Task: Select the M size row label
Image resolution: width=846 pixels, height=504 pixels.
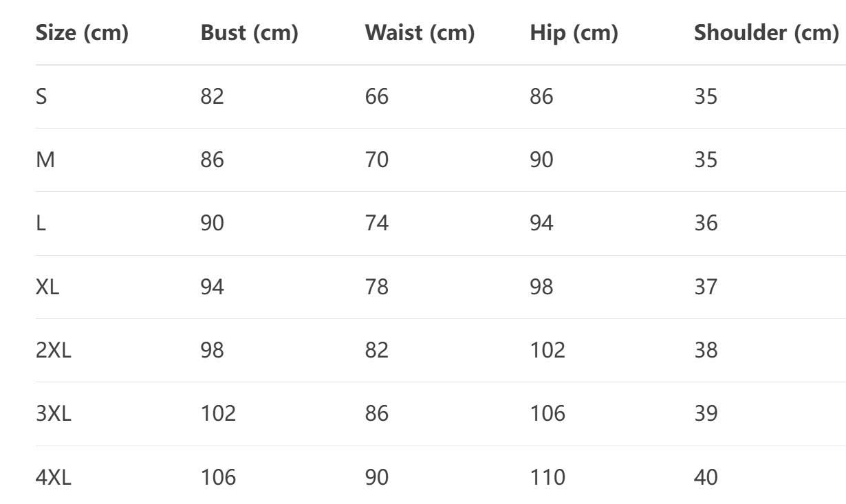Action: [45, 160]
